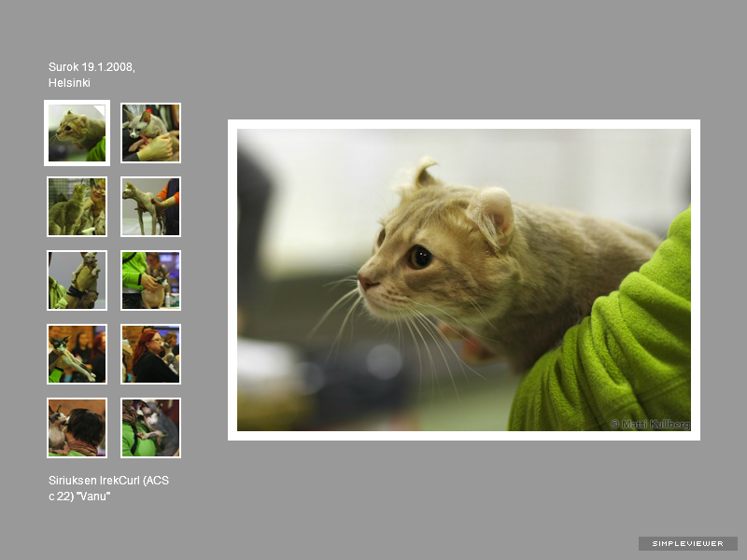The height and width of the screenshot is (560, 747).
Task: Open thumbnail of pointed cat stretched out horizontally
Action: coord(77,355)
